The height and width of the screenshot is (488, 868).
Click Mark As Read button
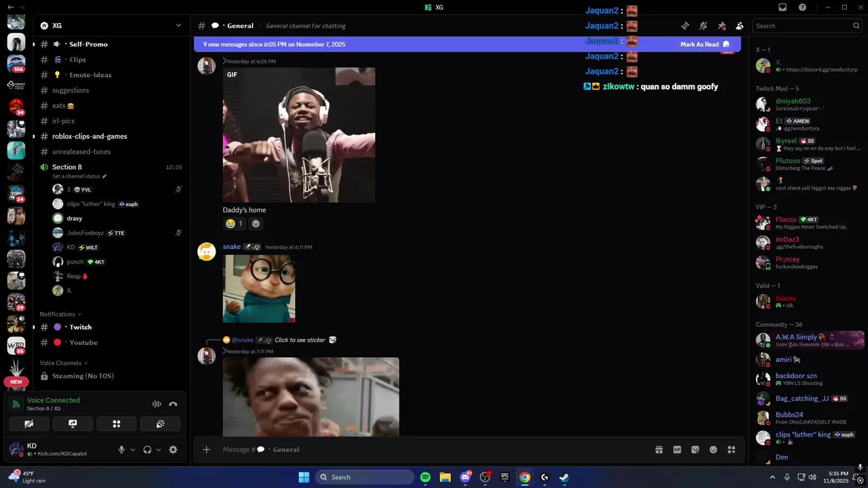pos(705,44)
